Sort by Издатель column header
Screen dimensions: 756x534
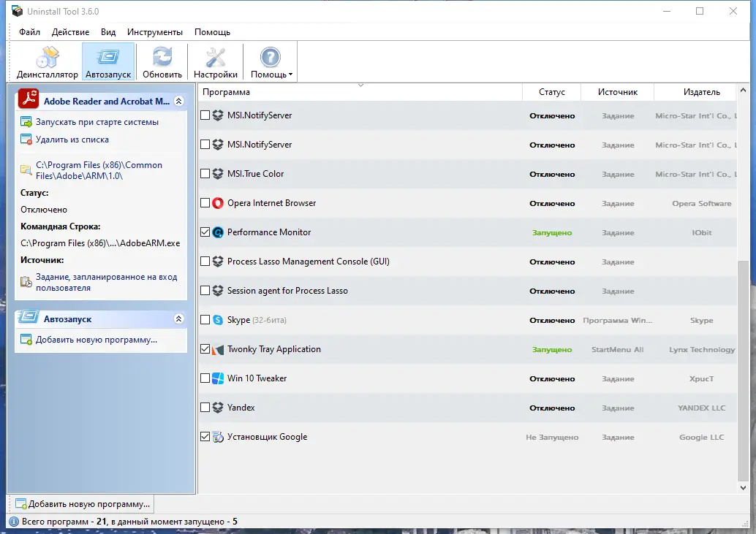[695, 92]
